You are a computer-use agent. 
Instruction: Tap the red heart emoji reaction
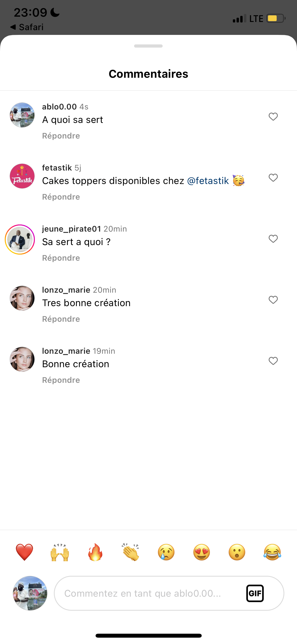24,552
